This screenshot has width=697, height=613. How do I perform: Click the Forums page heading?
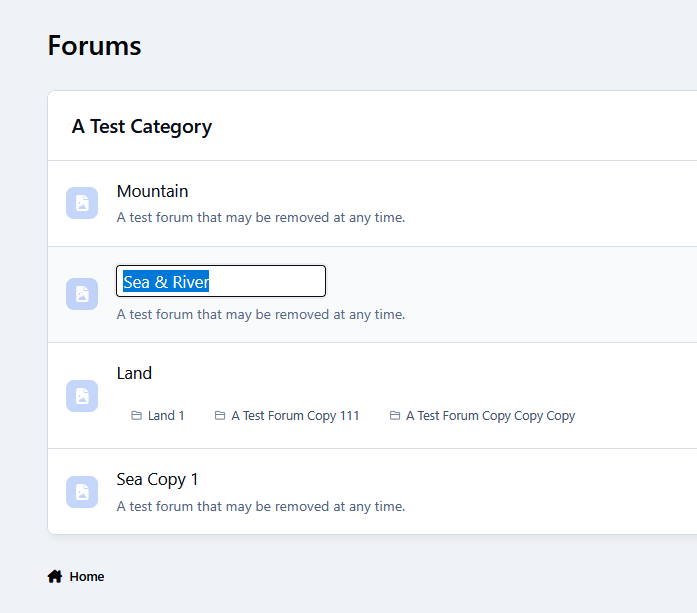click(95, 45)
